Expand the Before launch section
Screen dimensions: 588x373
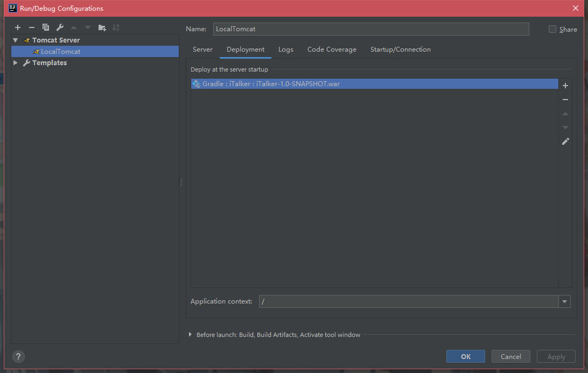[190, 334]
